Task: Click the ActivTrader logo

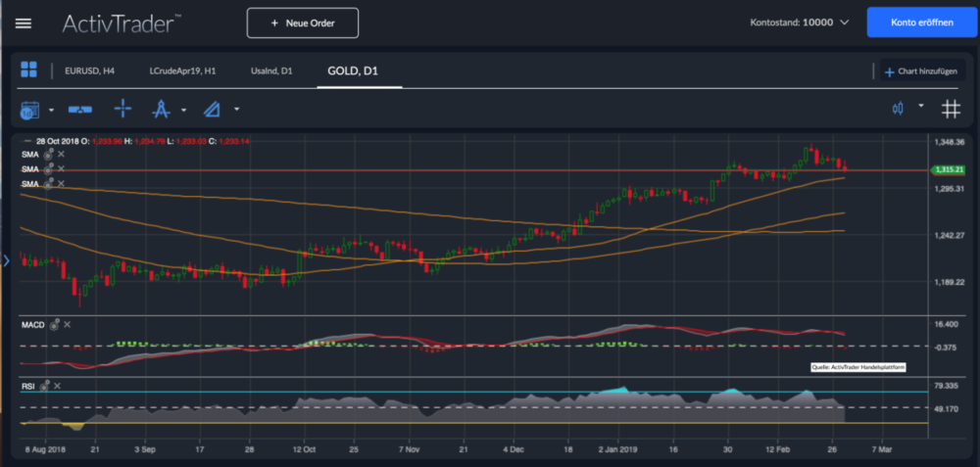Action: [122, 23]
